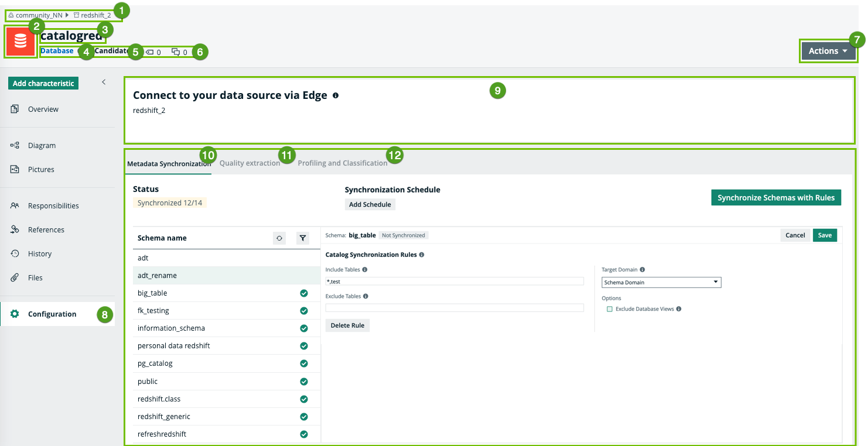The height and width of the screenshot is (446, 868).
Task: Open the schema name filter icon
Action: coord(302,238)
